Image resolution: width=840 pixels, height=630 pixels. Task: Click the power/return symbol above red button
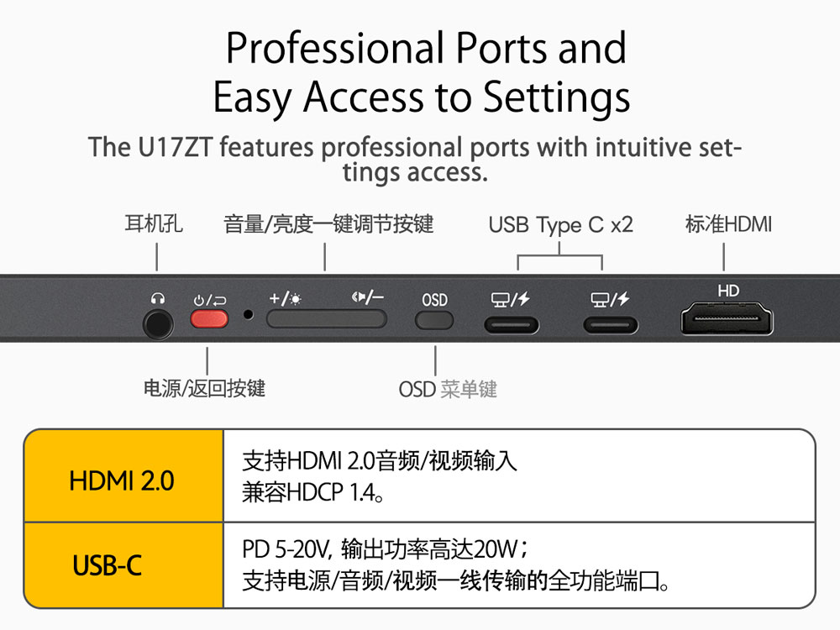tap(209, 299)
